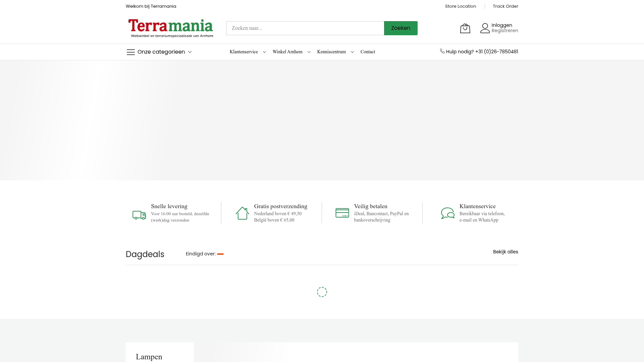Open the Store Location link
Image resolution: width=644 pixels, height=362 pixels.
(461, 6)
